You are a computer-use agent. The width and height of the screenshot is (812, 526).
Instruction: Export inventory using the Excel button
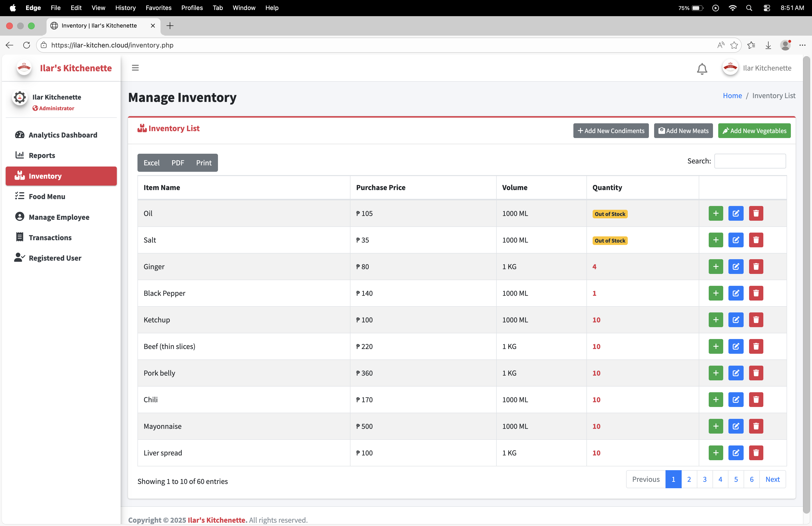tap(151, 163)
